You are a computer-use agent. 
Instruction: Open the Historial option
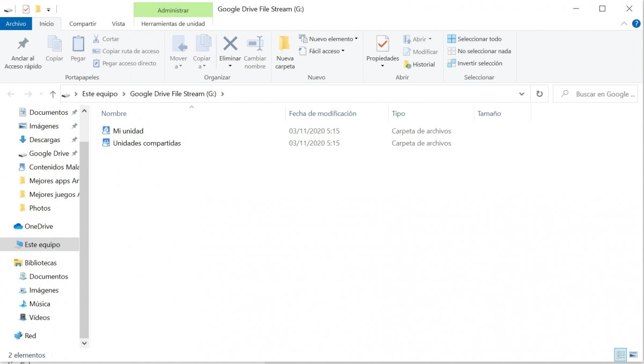pyautogui.click(x=419, y=64)
